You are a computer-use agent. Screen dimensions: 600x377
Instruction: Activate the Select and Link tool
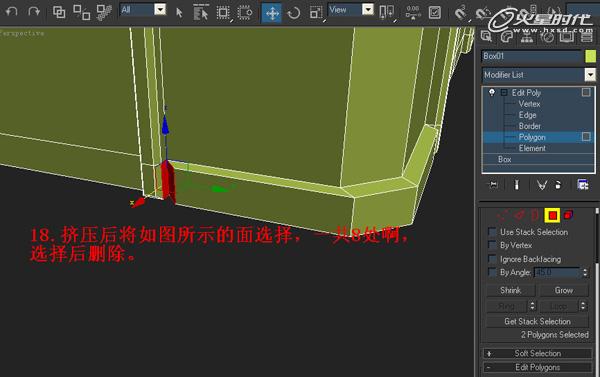59,12
